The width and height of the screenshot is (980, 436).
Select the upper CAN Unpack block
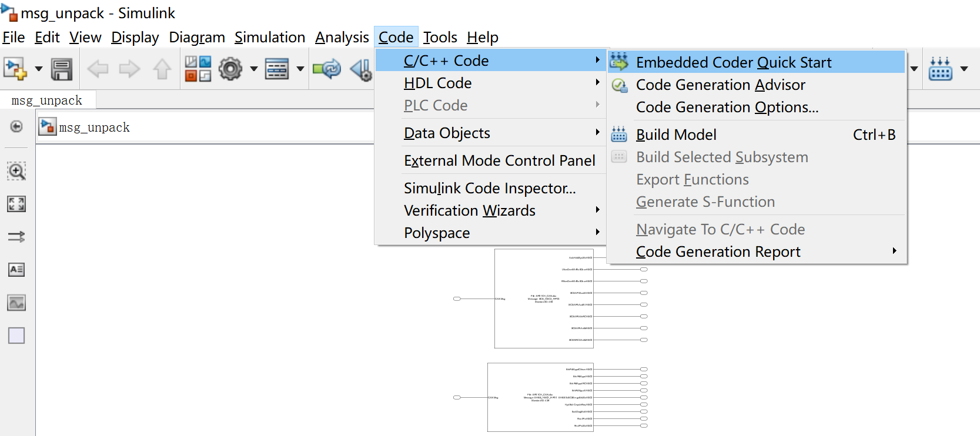(x=544, y=299)
